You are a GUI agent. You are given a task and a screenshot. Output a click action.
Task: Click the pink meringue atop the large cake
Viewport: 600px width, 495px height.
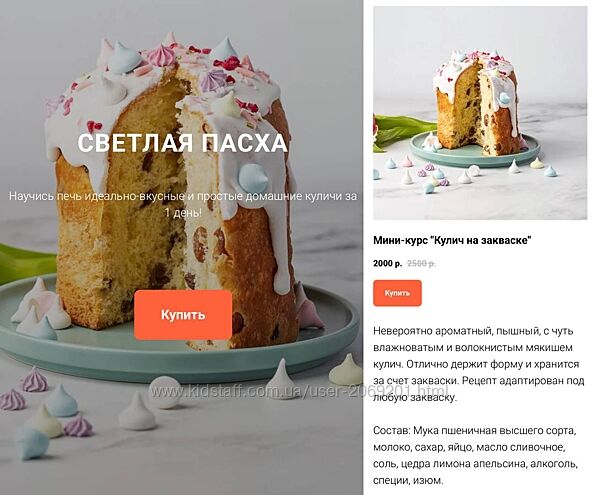[x=161, y=55]
